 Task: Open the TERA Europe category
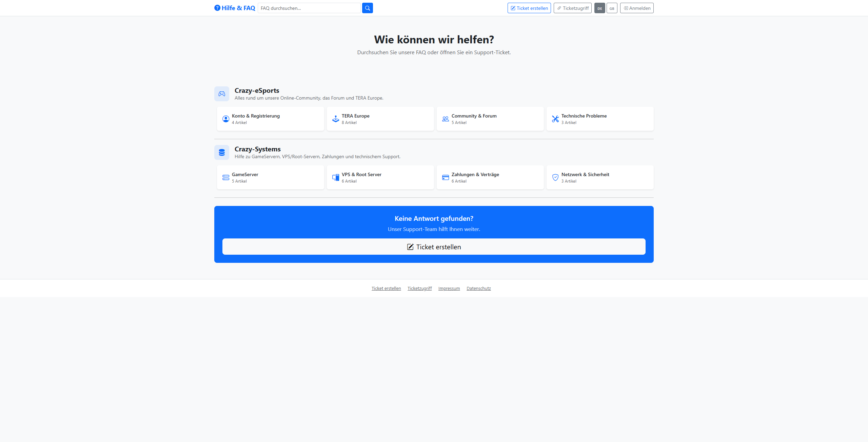click(x=380, y=119)
